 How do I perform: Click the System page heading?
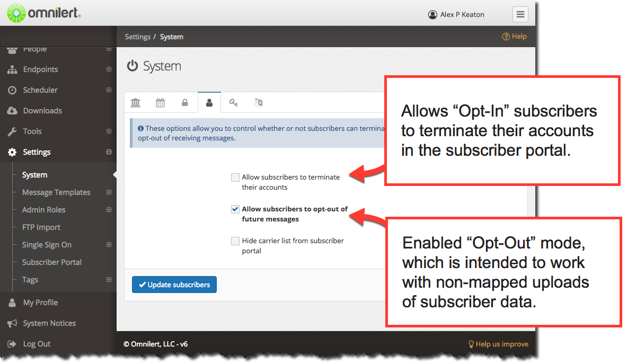click(x=162, y=66)
